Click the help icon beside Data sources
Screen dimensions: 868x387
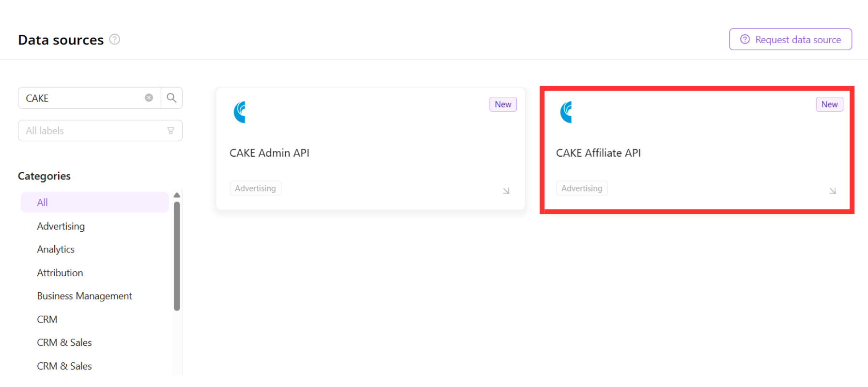(x=115, y=39)
